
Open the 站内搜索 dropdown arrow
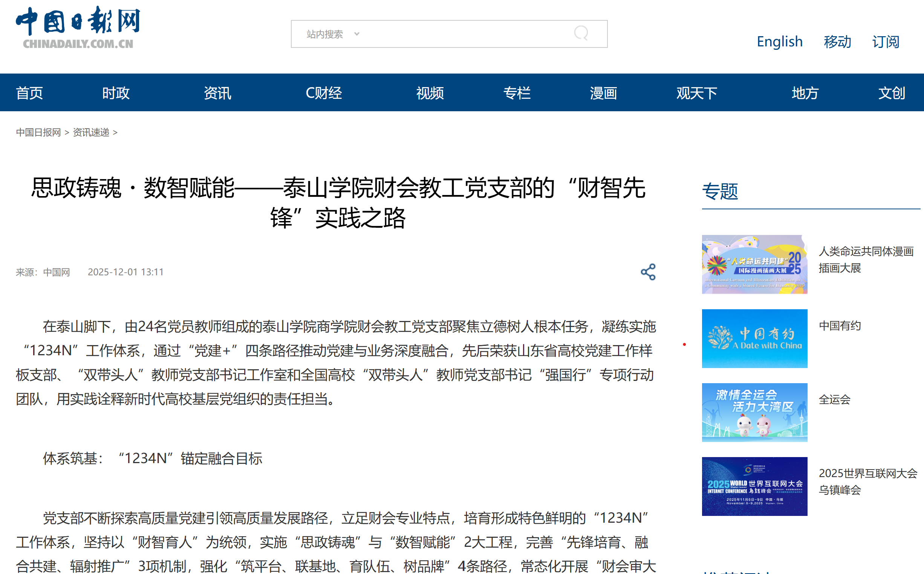(x=356, y=34)
